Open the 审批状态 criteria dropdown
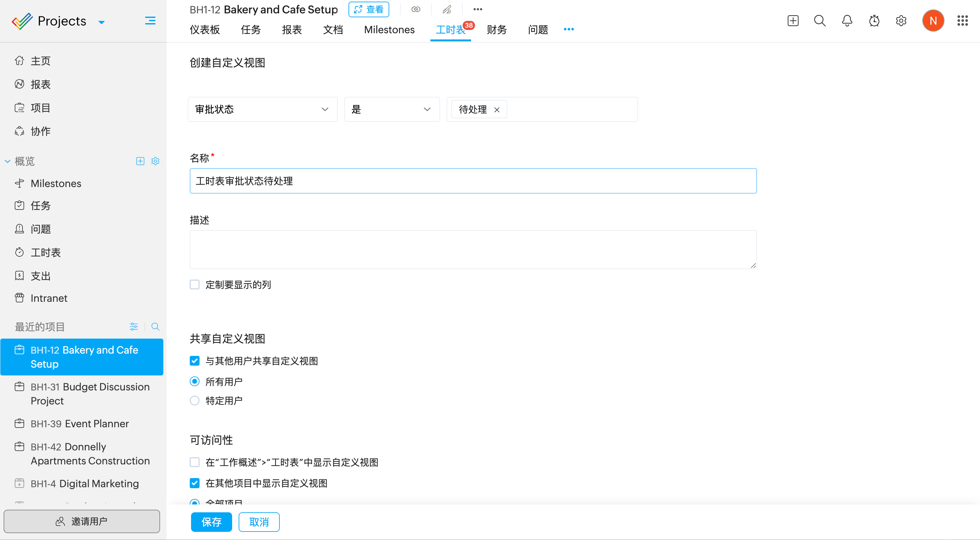This screenshot has width=980, height=540. click(262, 109)
